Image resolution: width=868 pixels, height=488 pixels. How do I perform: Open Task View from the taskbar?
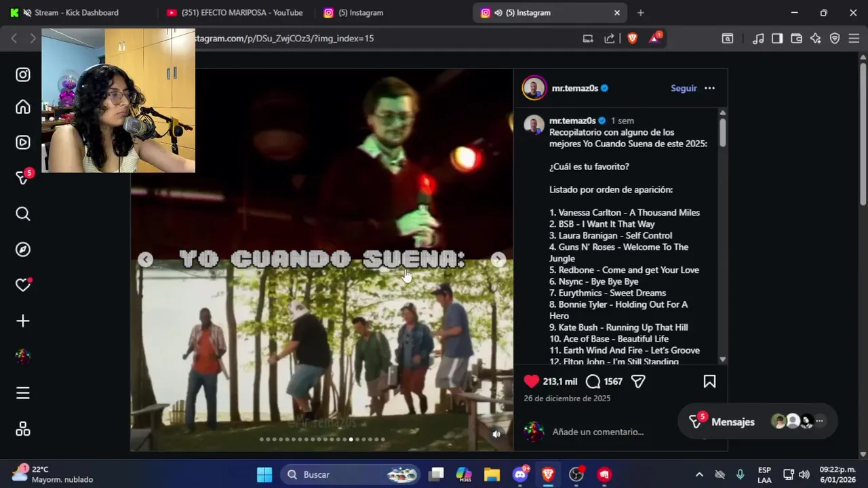(x=437, y=474)
